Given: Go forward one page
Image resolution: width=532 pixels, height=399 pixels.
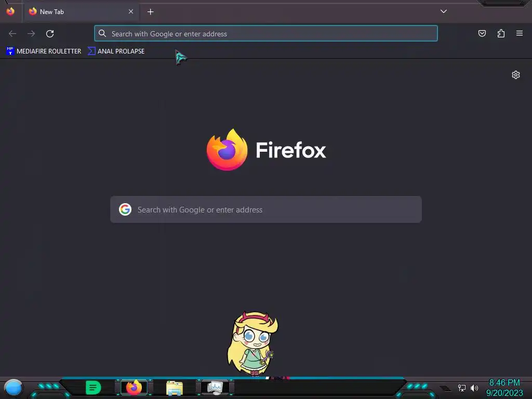Looking at the screenshot, I should (x=31, y=34).
